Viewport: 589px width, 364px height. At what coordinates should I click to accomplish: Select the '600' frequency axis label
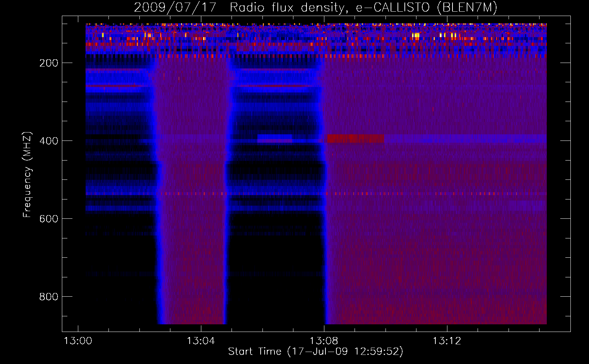click(x=49, y=219)
